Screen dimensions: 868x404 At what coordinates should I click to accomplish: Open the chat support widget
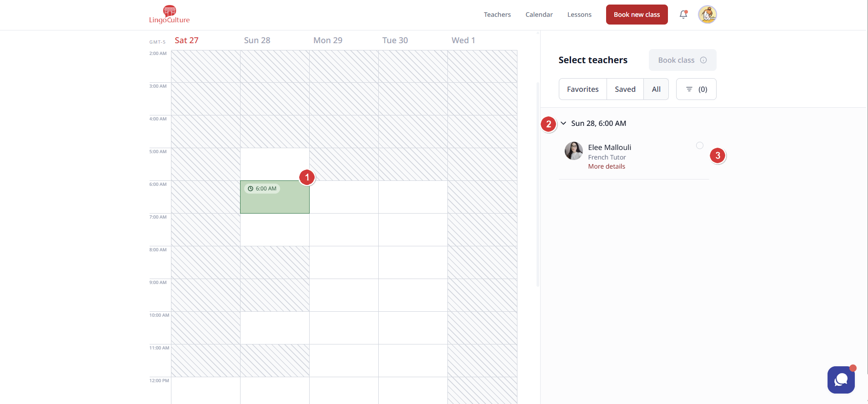pyautogui.click(x=841, y=379)
